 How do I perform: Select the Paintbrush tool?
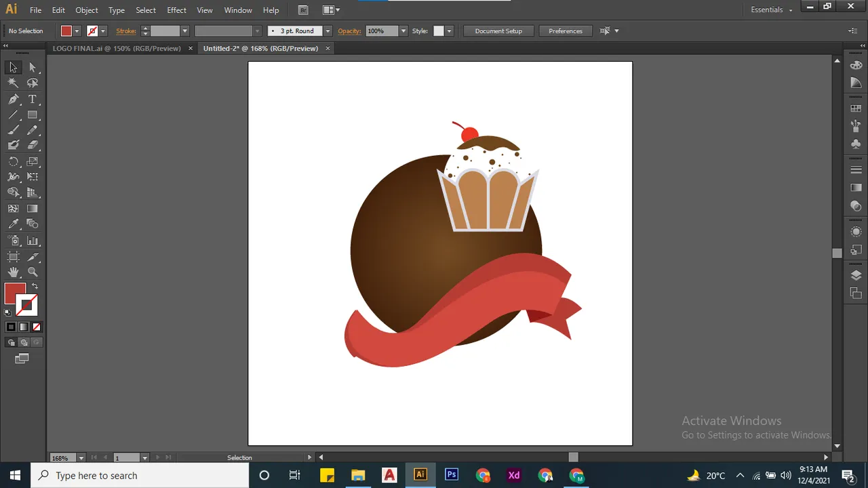point(13,130)
